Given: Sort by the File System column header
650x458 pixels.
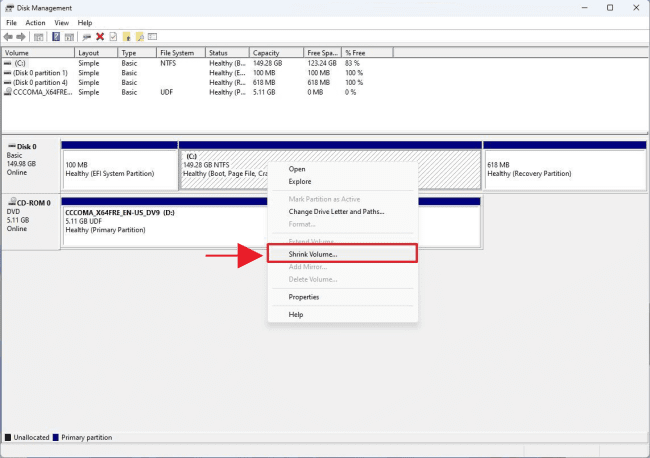Looking at the screenshot, I should coord(178,52).
